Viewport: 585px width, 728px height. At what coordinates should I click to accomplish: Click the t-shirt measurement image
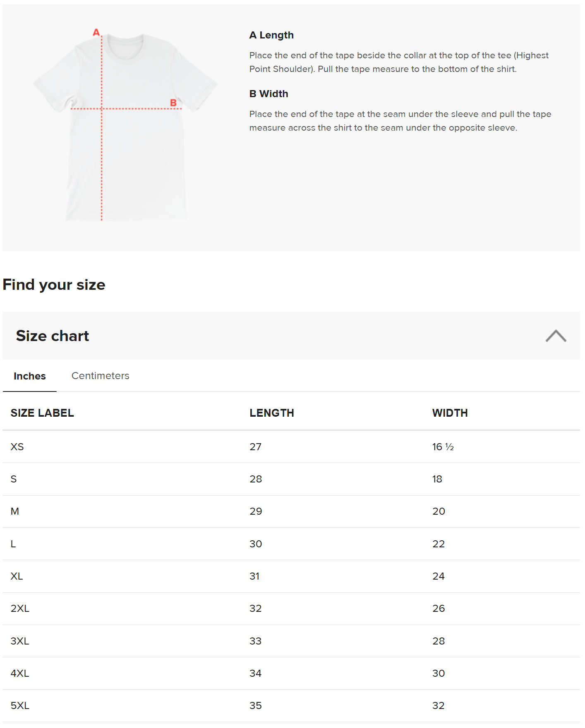click(125, 125)
